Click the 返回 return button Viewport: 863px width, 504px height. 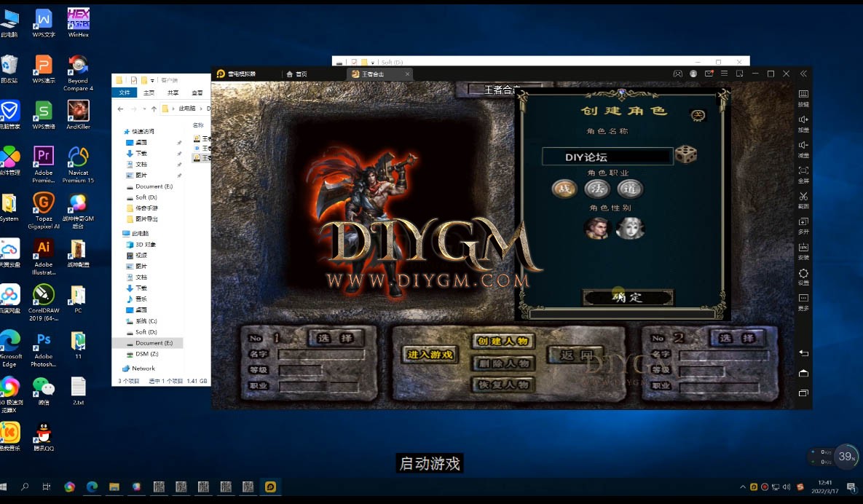point(576,355)
